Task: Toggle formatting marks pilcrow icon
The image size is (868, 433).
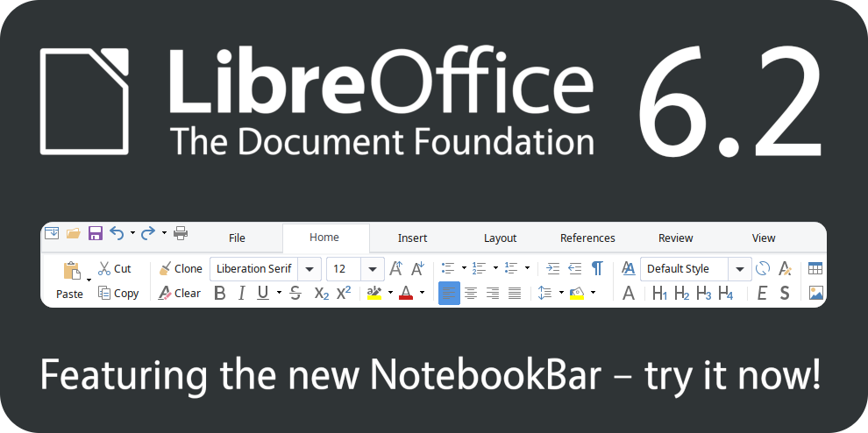Action: point(597,268)
